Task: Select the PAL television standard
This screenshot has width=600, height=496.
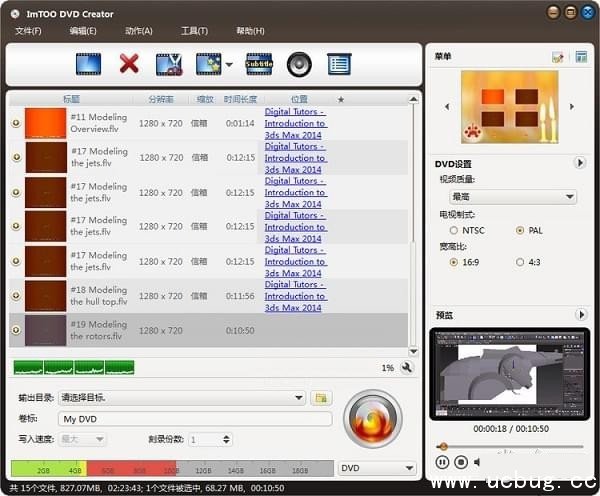Action: 519,229
